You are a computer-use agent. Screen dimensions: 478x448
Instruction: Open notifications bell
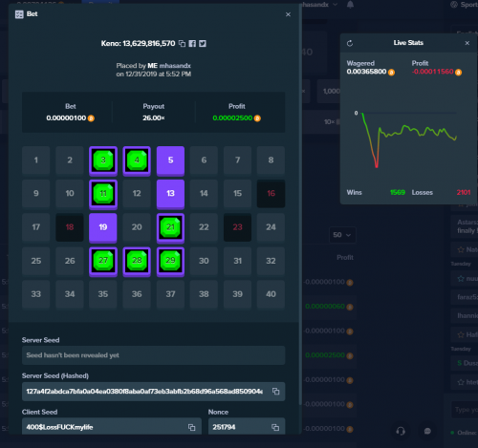350,5
